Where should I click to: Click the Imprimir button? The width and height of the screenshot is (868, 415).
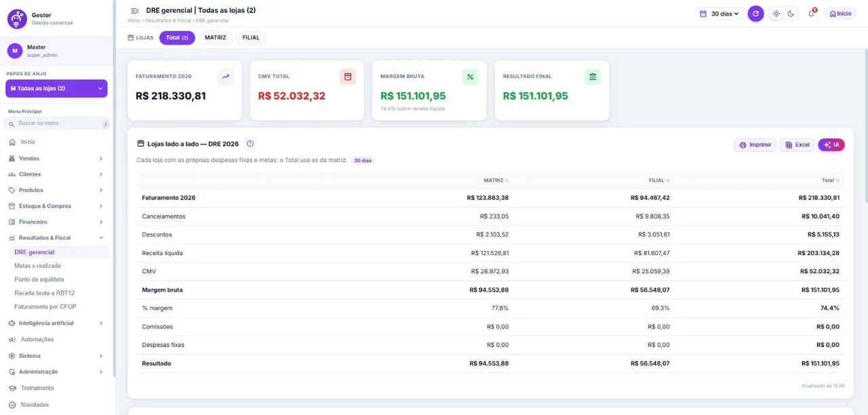[755, 145]
